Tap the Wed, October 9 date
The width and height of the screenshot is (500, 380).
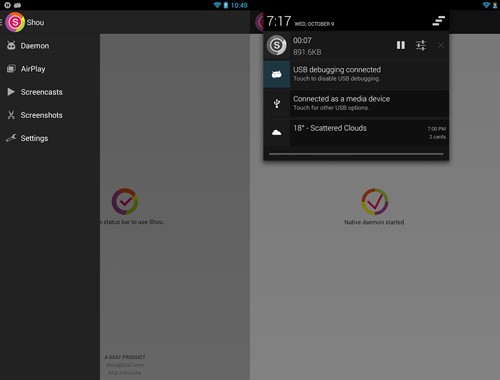(x=314, y=24)
